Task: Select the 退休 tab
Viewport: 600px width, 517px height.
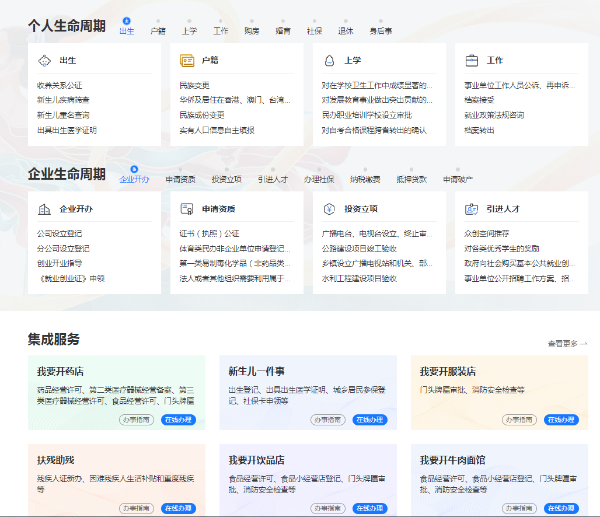Action: [x=345, y=31]
